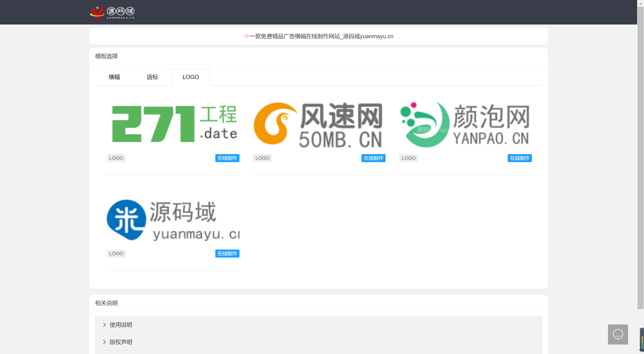Open the 风速网 50MB.CN logo thumbnail
The width and height of the screenshot is (644, 354).
tap(318, 125)
